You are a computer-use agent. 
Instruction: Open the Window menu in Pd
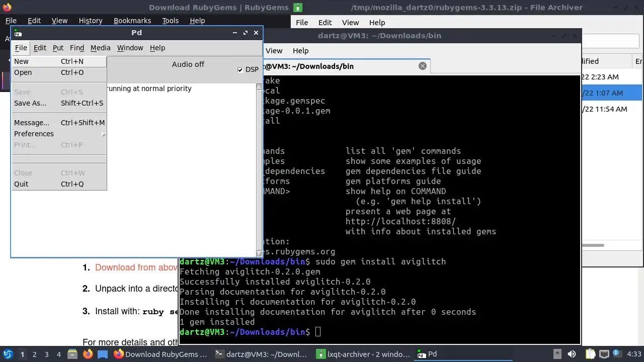click(130, 48)
